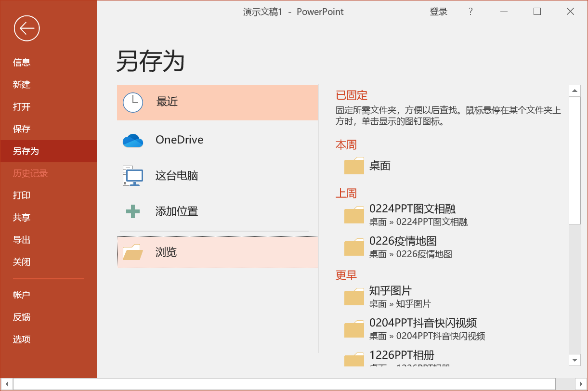The height and width of the screenshot is (391, 588).
Task: Open the 0224PPT图文相融 folder
Action: coord(412,209)
